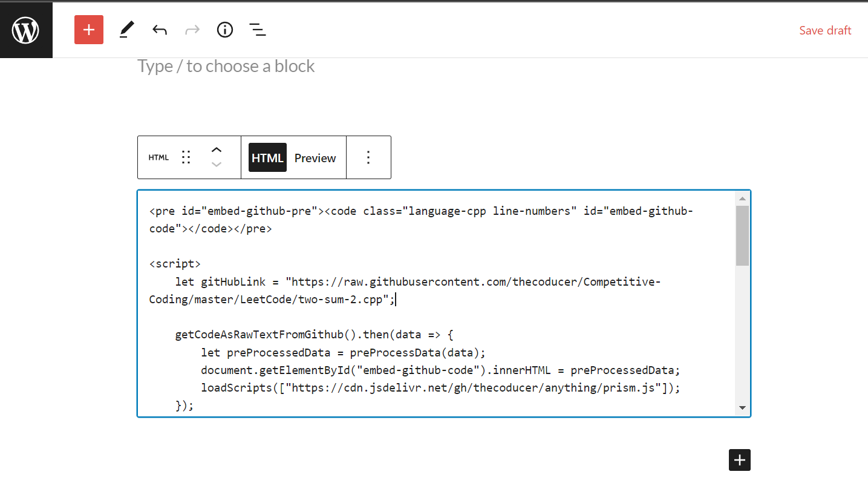The width and height of the screenshot is (868, 486).
Task: Click the HTML block type icon
Action: (x=158, y=157)
